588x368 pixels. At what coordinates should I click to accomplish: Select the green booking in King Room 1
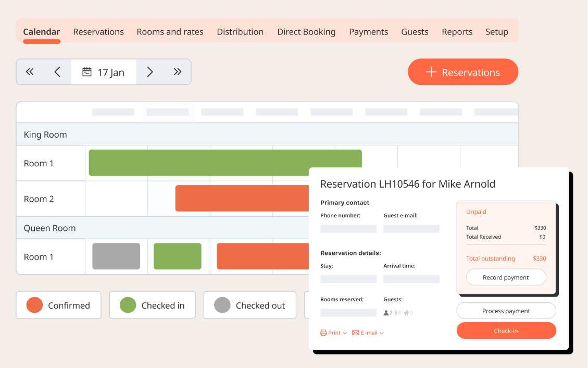tap(225, 163)
